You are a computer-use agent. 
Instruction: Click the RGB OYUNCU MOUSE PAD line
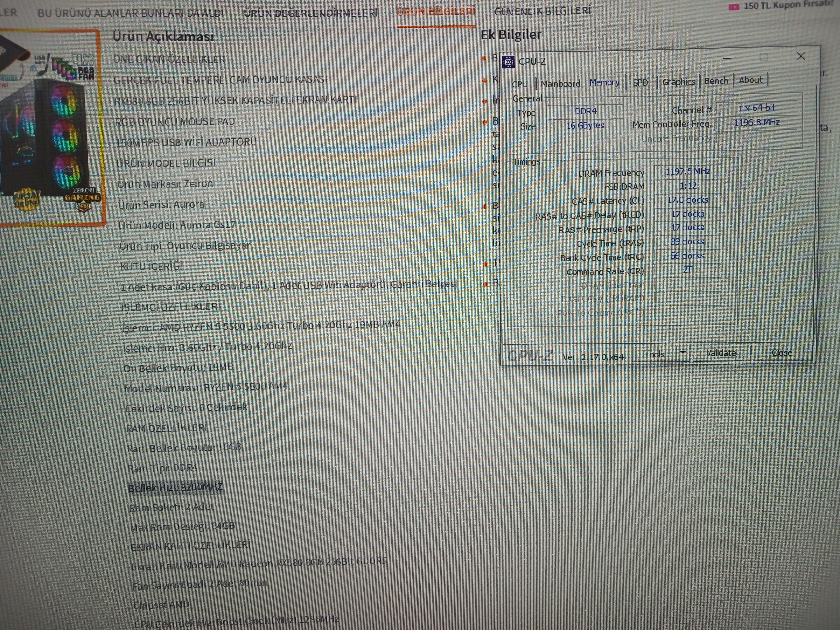pos(175,122)
